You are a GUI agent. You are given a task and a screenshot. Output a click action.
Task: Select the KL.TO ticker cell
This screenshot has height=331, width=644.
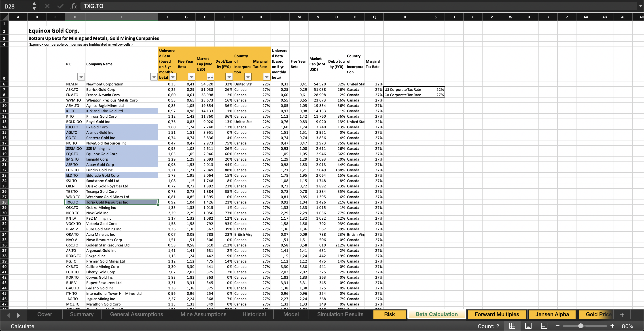click(x=75, y=111)
